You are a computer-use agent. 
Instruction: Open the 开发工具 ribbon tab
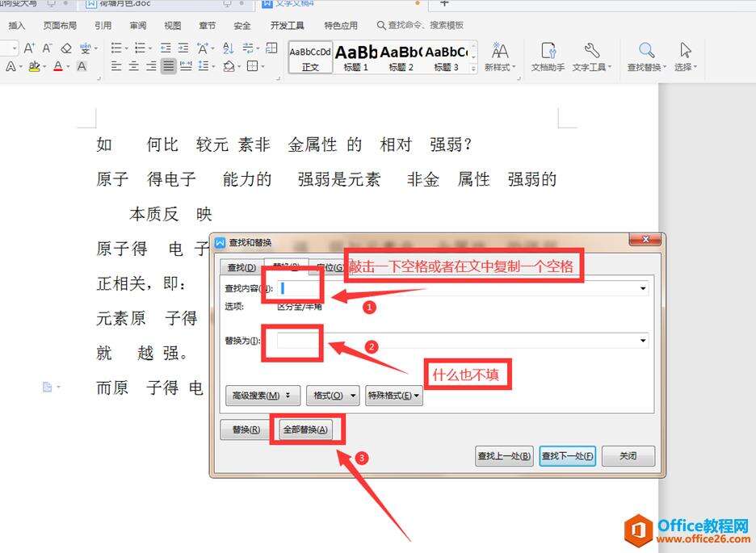pyautogui.click(x=288, y=26)
